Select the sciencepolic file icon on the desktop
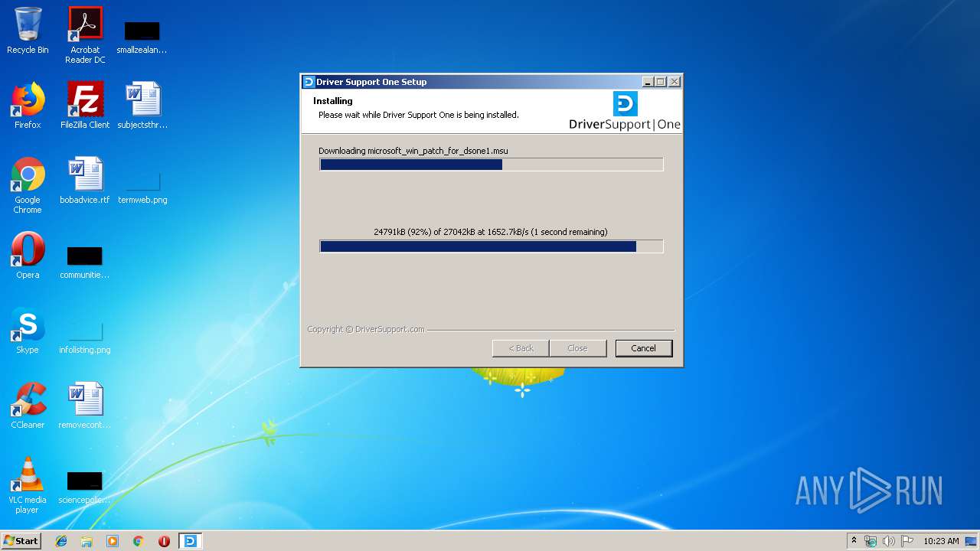 (85, 487)
